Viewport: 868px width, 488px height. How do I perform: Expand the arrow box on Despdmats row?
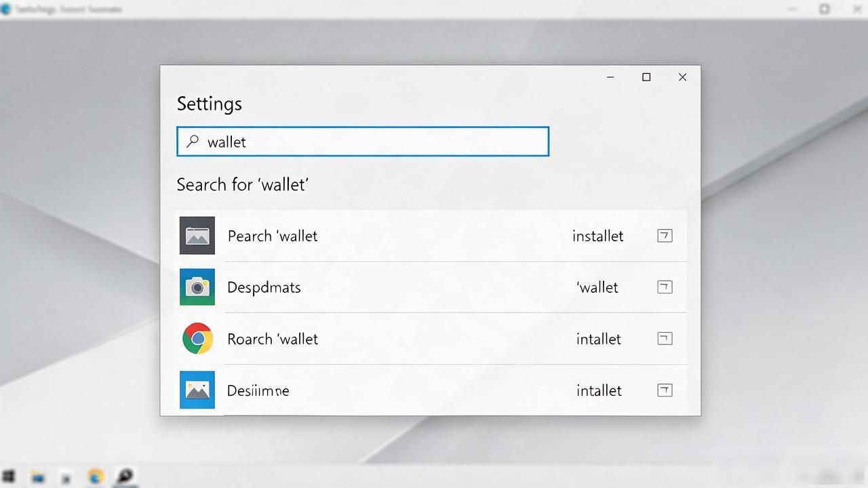tap(665, 287)
